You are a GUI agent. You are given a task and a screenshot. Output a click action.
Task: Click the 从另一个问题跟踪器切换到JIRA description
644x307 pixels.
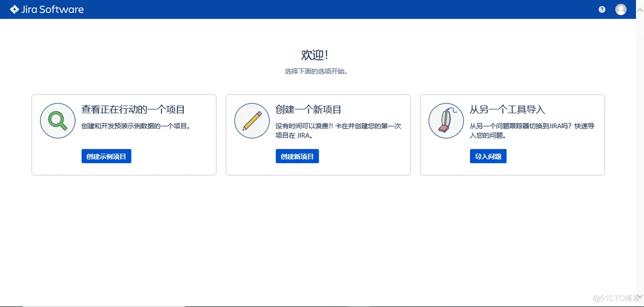pos(532,130)
